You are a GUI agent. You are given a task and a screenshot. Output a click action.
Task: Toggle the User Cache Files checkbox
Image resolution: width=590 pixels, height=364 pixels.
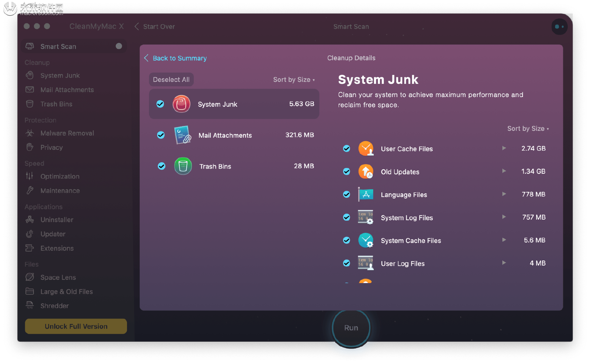(x=346, y=148)
